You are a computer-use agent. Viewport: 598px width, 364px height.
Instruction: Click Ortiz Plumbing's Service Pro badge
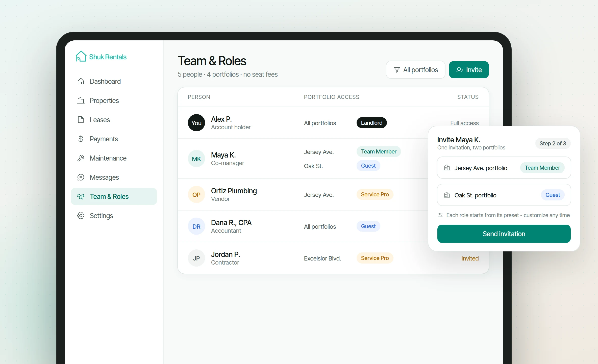click(375, 194)
